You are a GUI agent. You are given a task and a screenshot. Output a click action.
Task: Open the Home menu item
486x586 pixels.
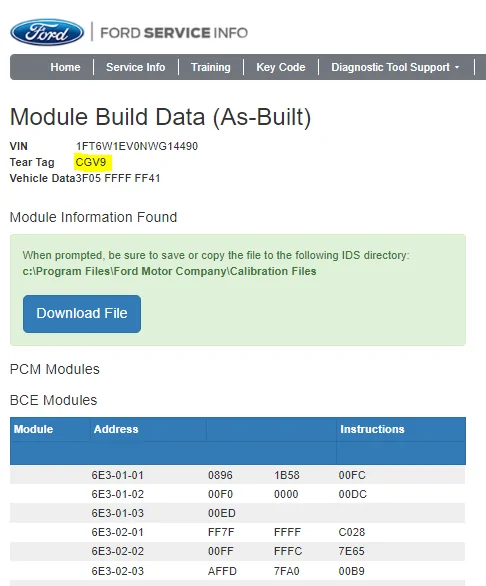tap(65, 67)
